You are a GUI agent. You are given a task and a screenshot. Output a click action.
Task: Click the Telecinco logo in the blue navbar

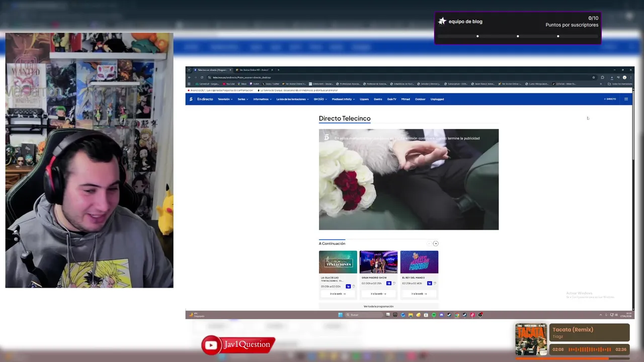coord(191,99)
